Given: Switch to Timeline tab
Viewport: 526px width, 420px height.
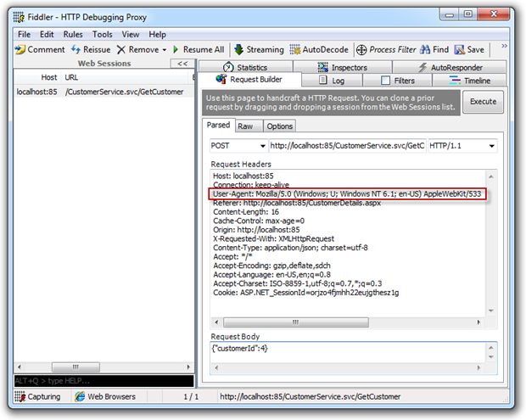Looking at the screenshot, I should point(469,81).
